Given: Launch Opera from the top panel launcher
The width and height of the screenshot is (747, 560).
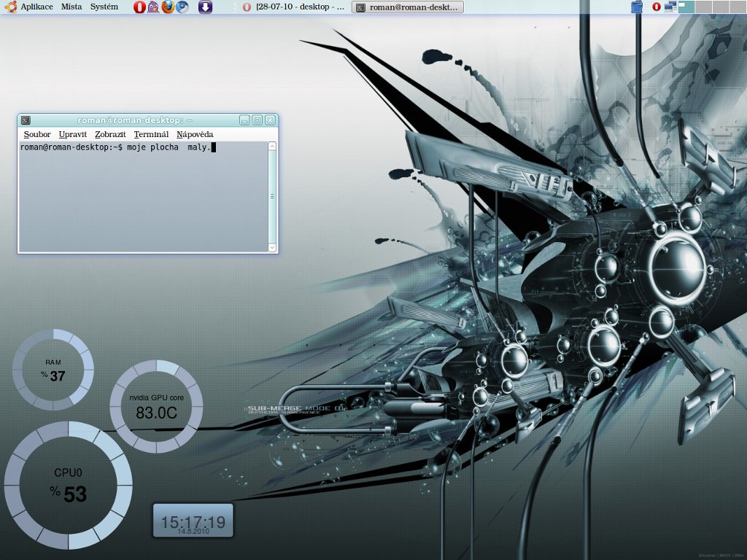Looking at the screenshot, I should [x=139, y=7].
